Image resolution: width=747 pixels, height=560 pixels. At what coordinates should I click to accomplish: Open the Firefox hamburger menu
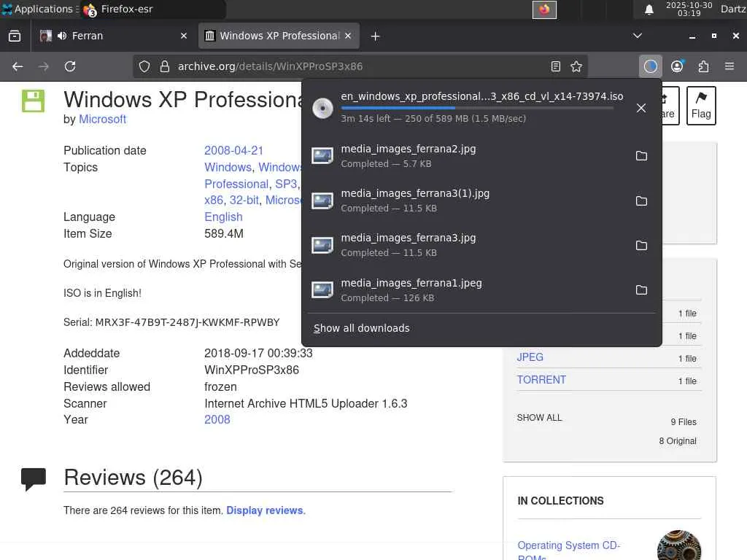729,66
